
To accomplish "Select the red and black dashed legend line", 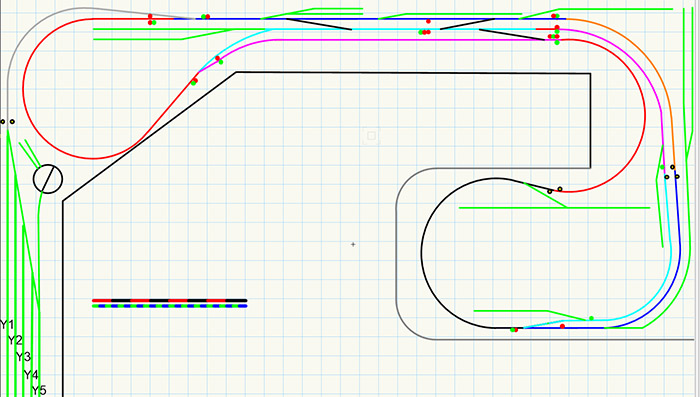I will click(x=170, y=301).
